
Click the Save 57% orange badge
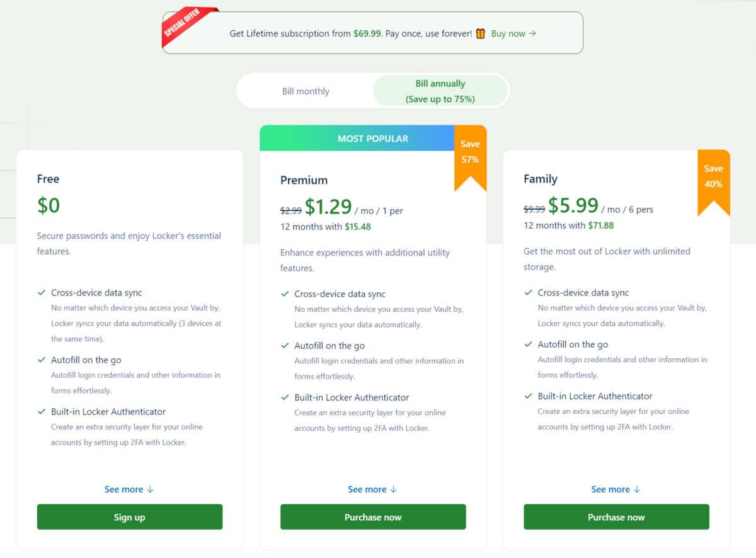point(470,157)
